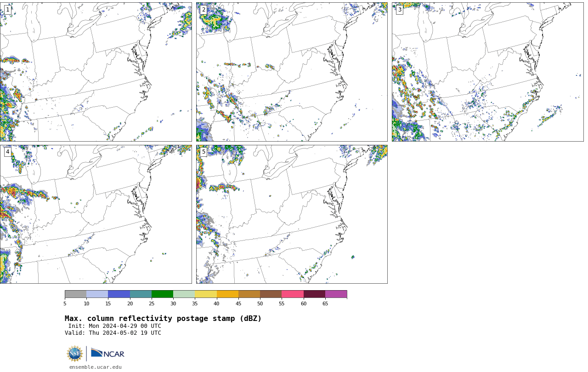Screen dimensions: 588x372
Task: Click the ochre 45-50 dBZ swatch
Action: [249, 294]
